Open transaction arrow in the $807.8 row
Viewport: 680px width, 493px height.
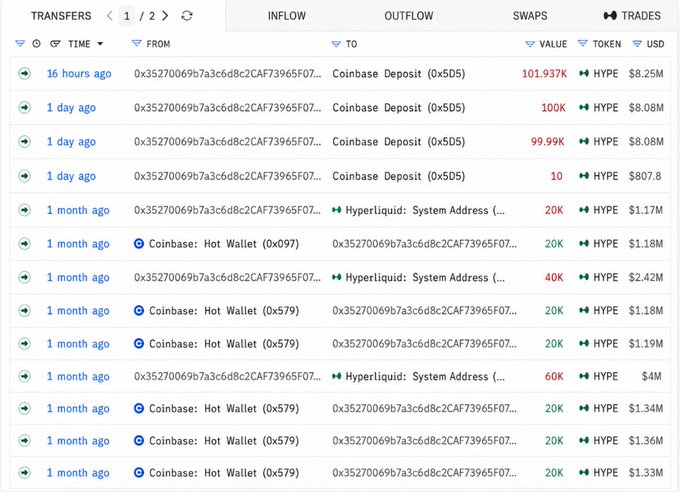pos(25,176)
